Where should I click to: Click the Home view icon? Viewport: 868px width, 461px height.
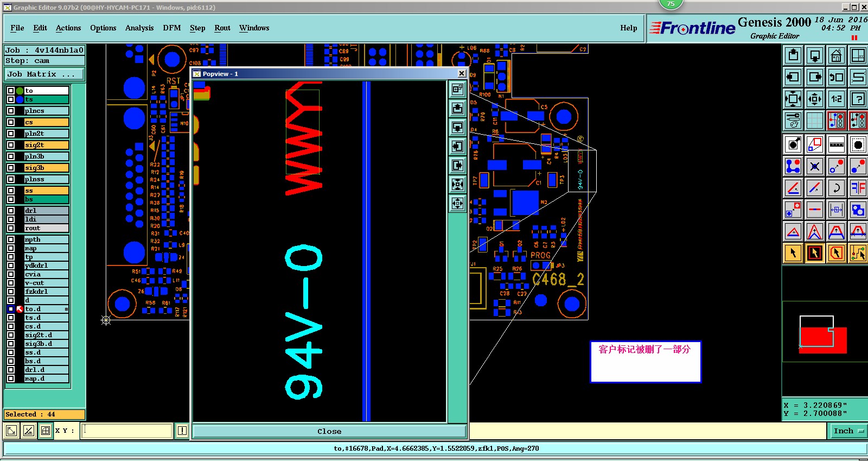[837, 55]
